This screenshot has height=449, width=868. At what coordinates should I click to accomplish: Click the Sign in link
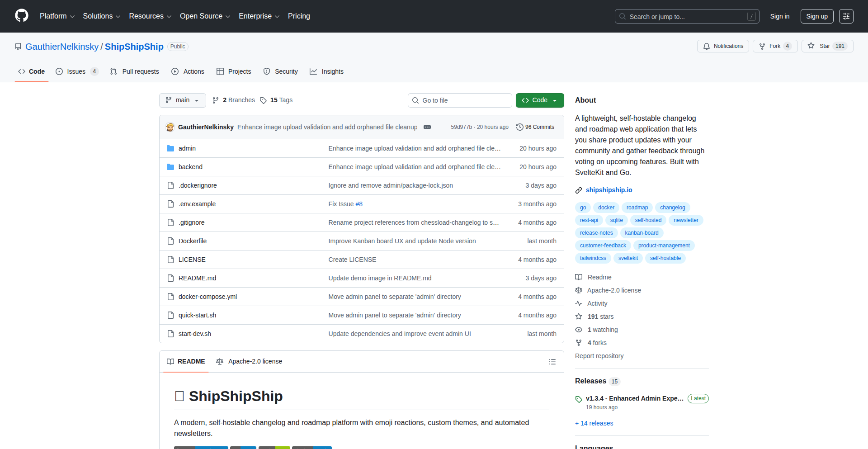click(x=780, y=16)
